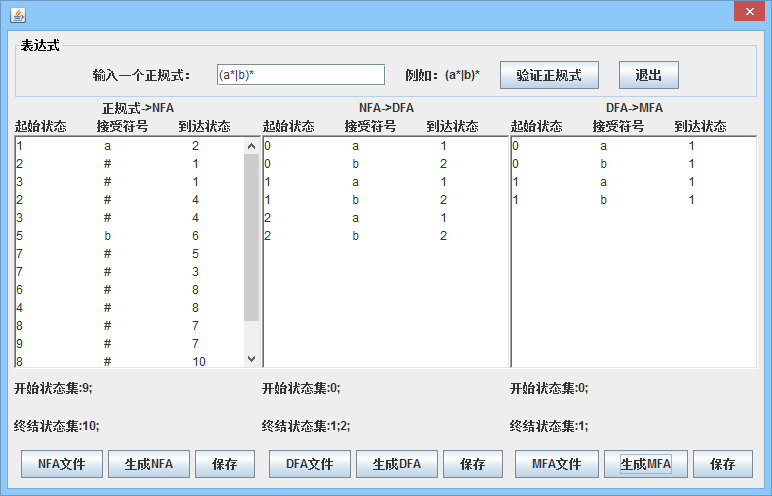Click the 生成NFA button
Image resolution: width=772 pixels, height=496 pixels.
click(x=149, y=463)
